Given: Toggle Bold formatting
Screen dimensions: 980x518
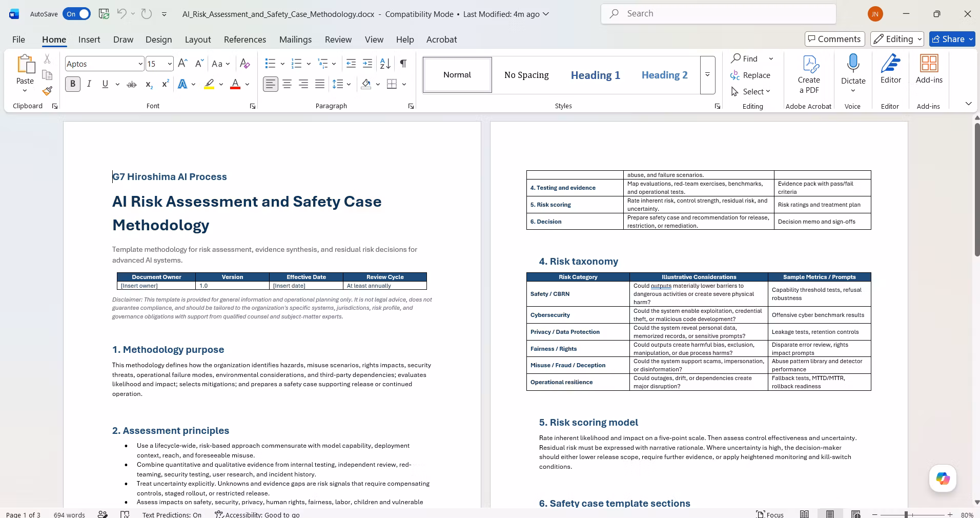Looking at the screenshot, I should [73, 84].
